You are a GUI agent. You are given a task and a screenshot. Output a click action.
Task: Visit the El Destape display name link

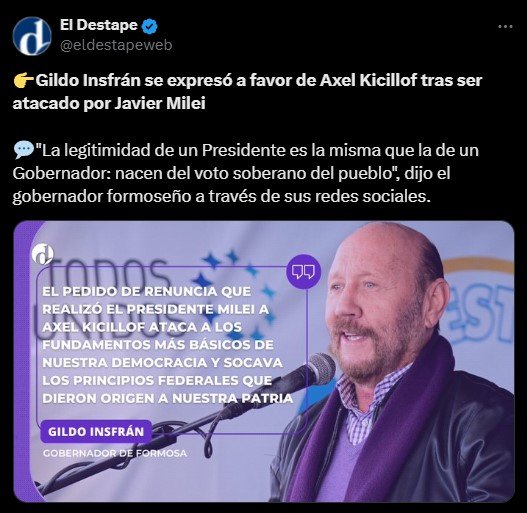tap(98, 25)
